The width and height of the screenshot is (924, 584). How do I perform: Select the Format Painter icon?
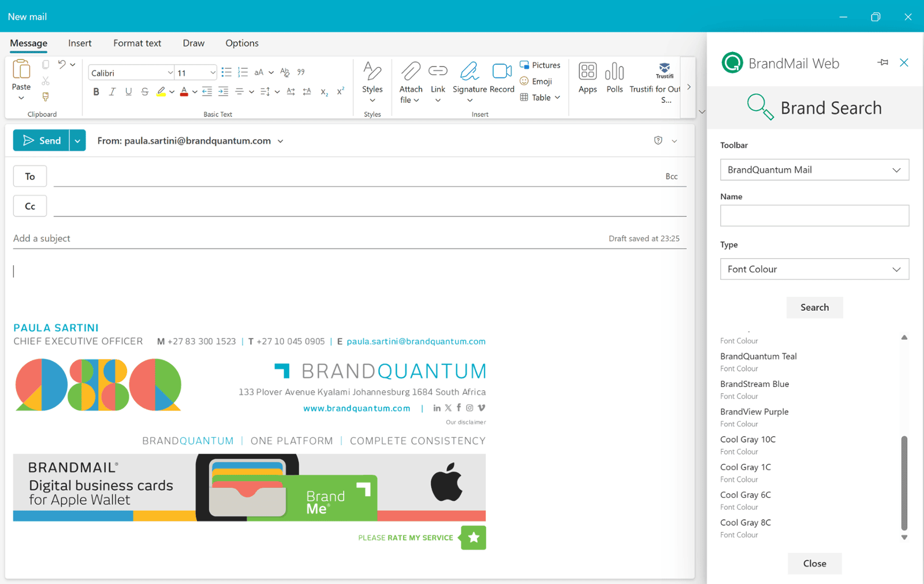pos(46,97)
